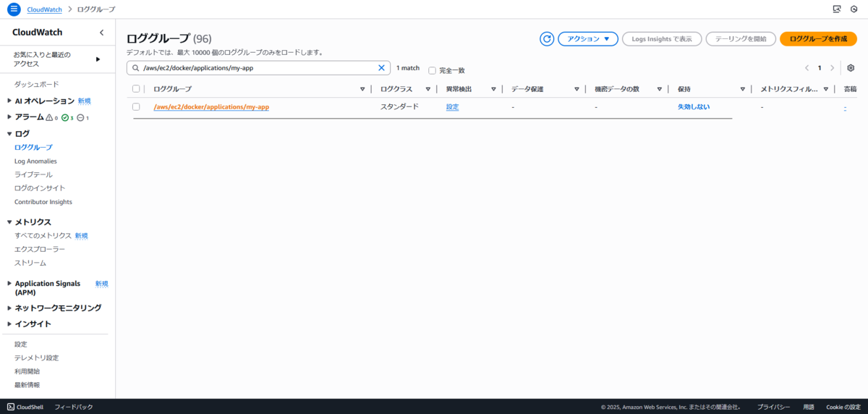Sort by the 保持 column arrow
This screenshot has width=868, height=414.
tap(743, 89)
